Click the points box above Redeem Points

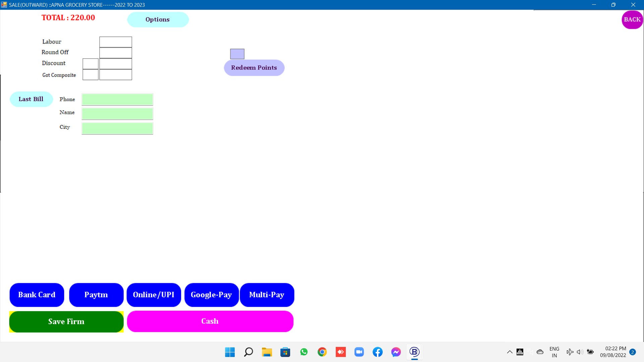pos(237,54)
